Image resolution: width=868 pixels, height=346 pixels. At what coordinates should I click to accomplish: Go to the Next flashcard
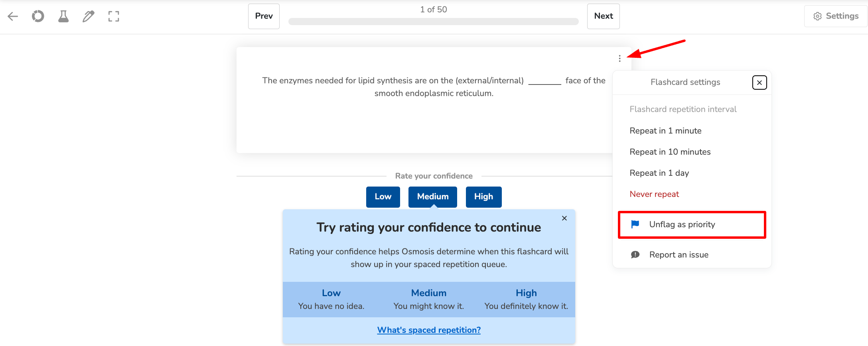coord(603,16)
